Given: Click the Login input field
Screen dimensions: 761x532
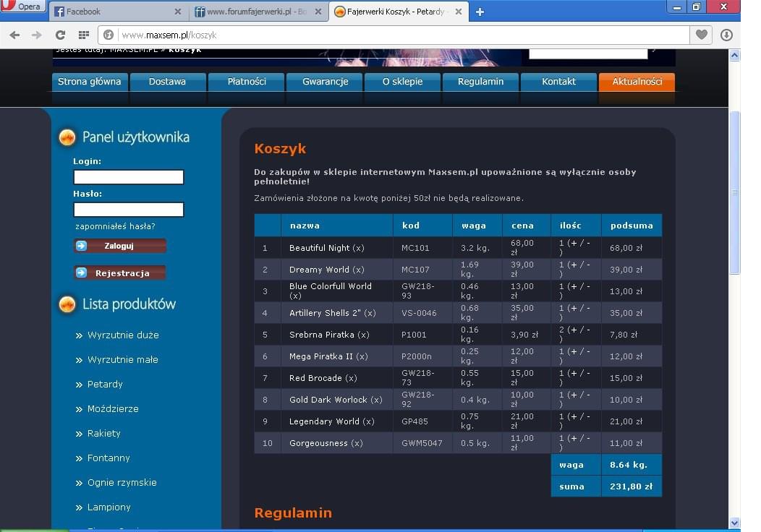Looking at the screenshot, I should (x=129, y=177).
